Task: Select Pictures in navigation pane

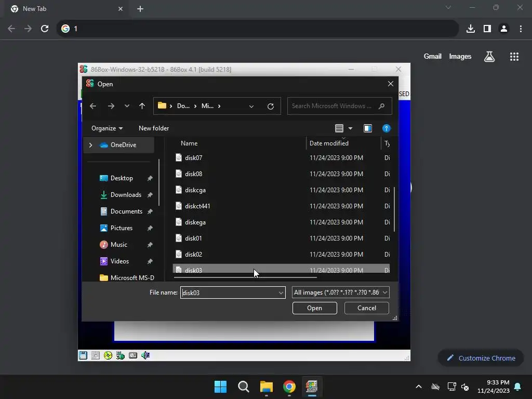Action: (x=121, y=228)
